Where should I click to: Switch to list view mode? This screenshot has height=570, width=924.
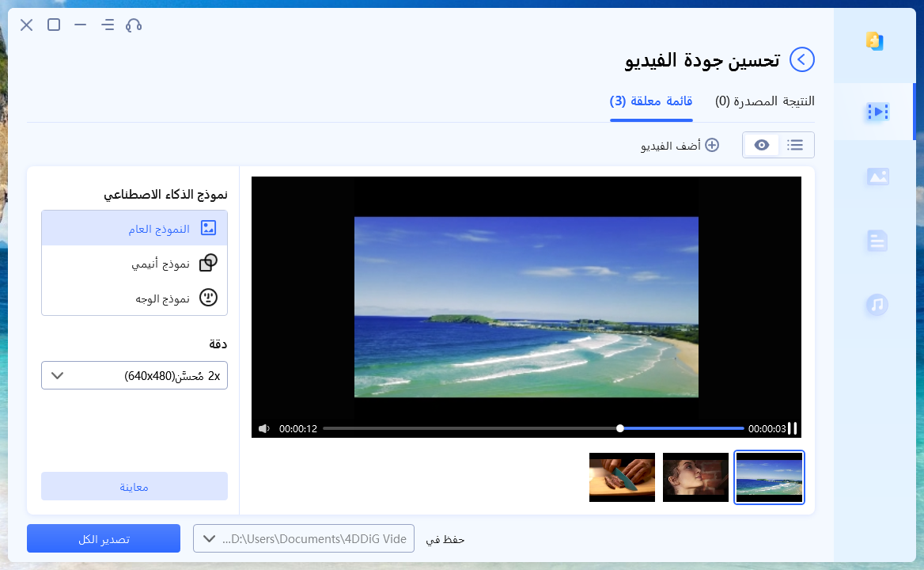(795, 145)
